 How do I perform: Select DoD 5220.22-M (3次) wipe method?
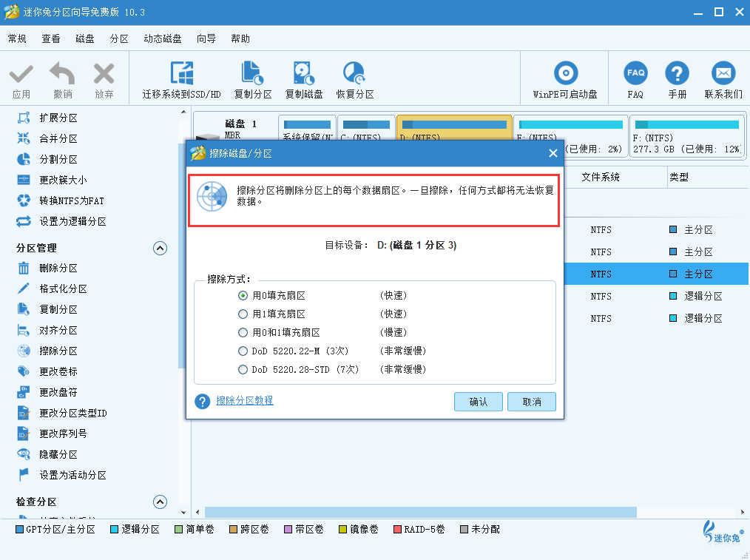[243, 351]
